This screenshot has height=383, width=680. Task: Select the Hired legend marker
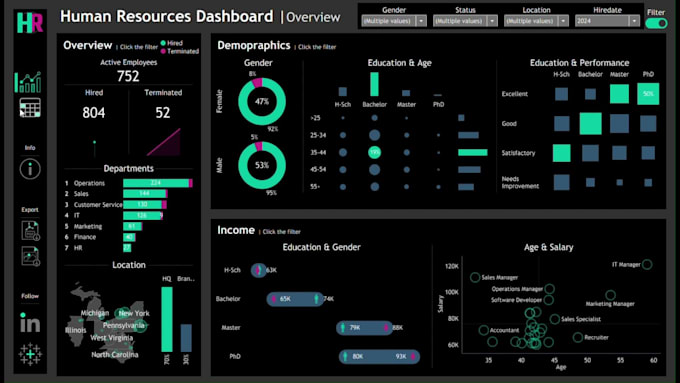(x=163, y=43)
